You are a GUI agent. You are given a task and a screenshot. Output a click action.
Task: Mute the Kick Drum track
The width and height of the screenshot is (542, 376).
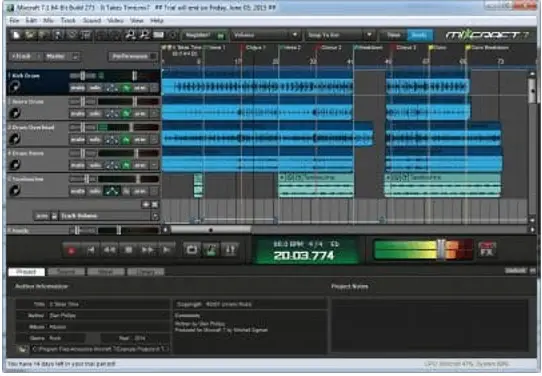click(77, 88)
